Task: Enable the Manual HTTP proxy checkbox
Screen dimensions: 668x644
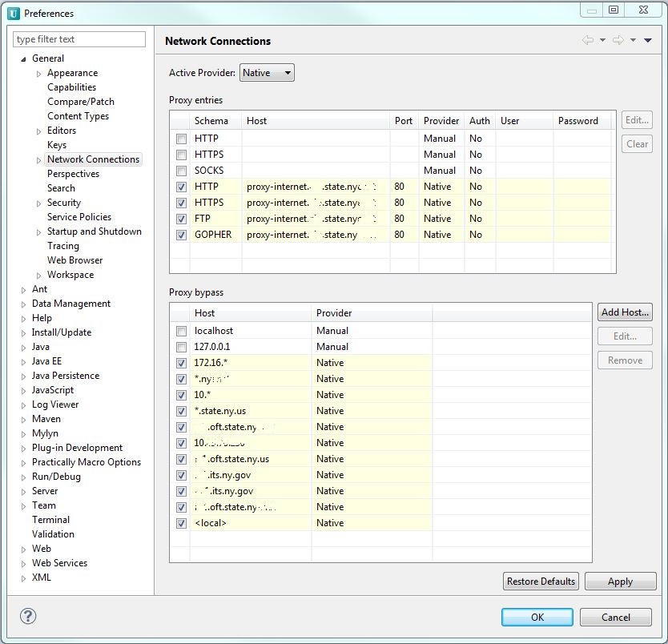Action: 182,139
